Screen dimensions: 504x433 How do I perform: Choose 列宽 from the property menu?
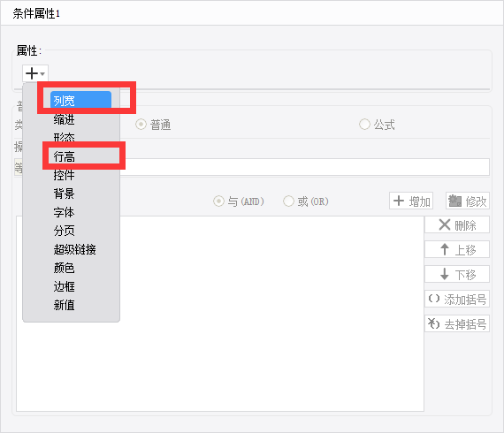(80, 100)
